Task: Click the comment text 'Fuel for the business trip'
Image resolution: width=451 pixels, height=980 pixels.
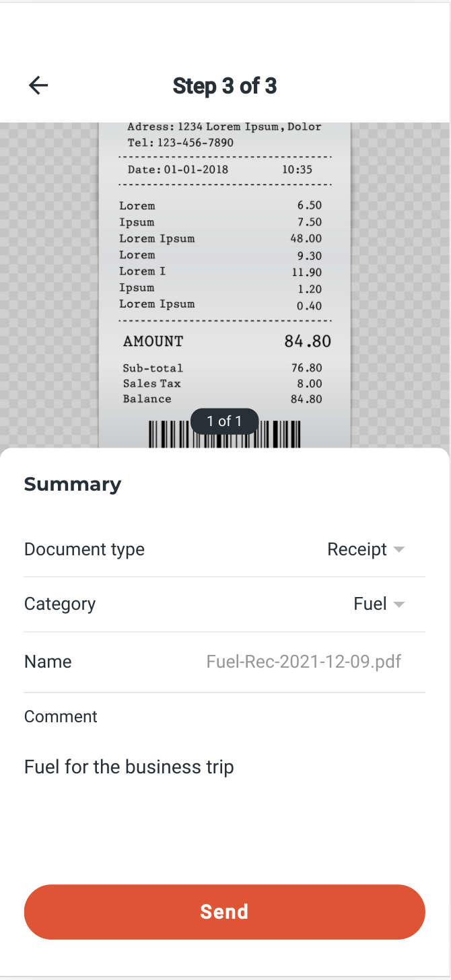Action: click(x=129, y=767)
